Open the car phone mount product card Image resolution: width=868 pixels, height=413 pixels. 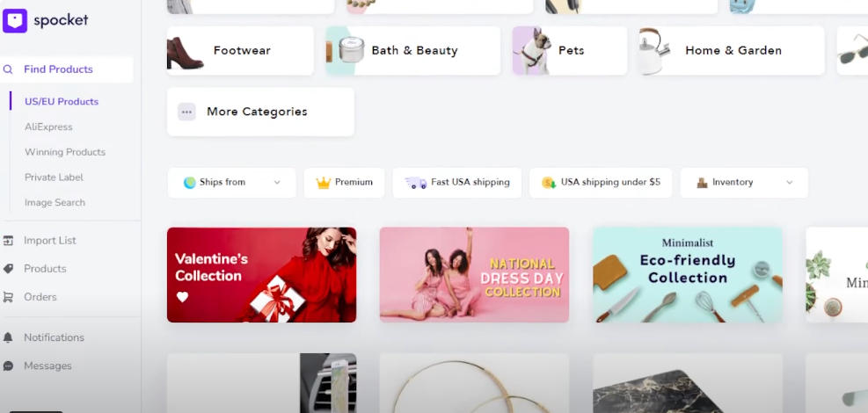click(262, 383)
